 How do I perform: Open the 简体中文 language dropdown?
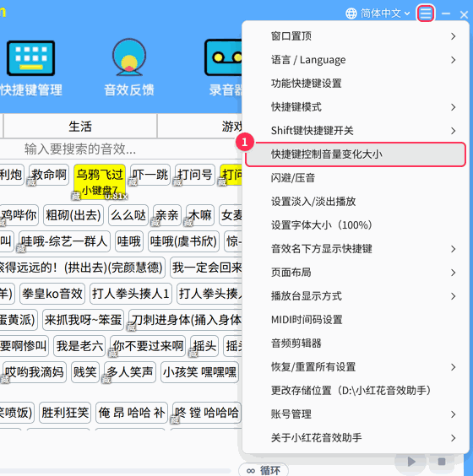click(385, 14)
